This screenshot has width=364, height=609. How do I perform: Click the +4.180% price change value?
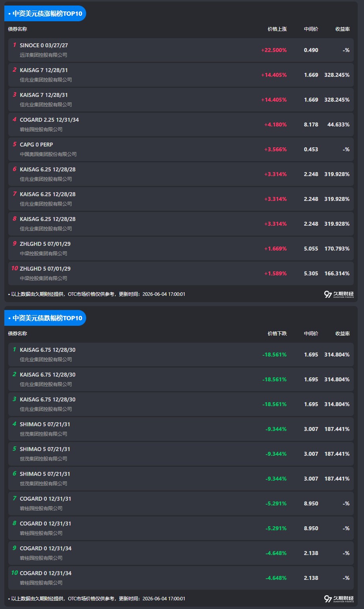tap(275, 124)
